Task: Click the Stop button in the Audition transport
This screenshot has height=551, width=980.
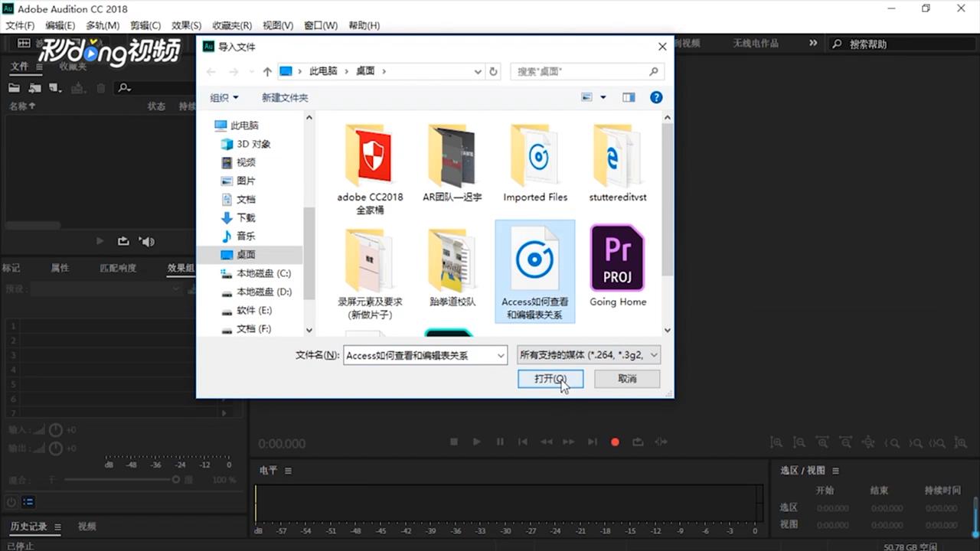Action: [454, 442]
